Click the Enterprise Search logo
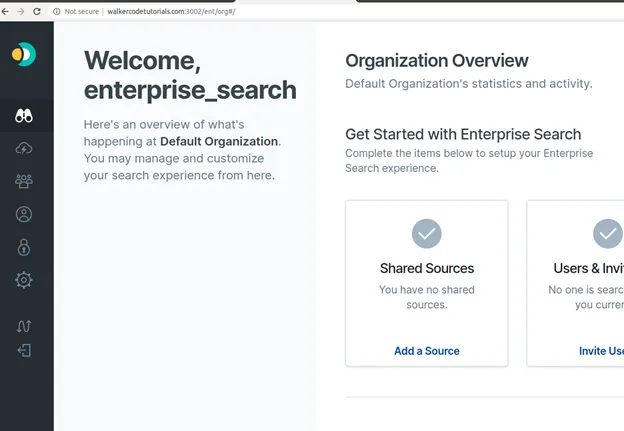The height and width of the screenshot is (431, 624). coord(24,54)
